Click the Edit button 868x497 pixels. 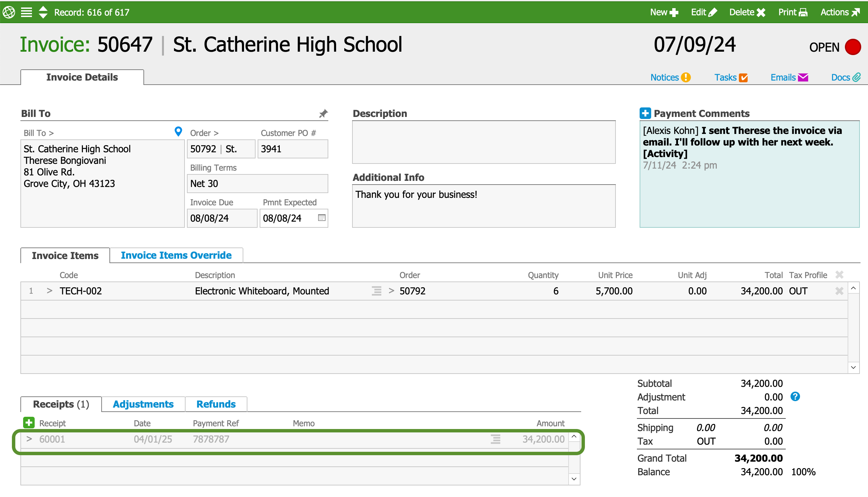click(704, 12)
